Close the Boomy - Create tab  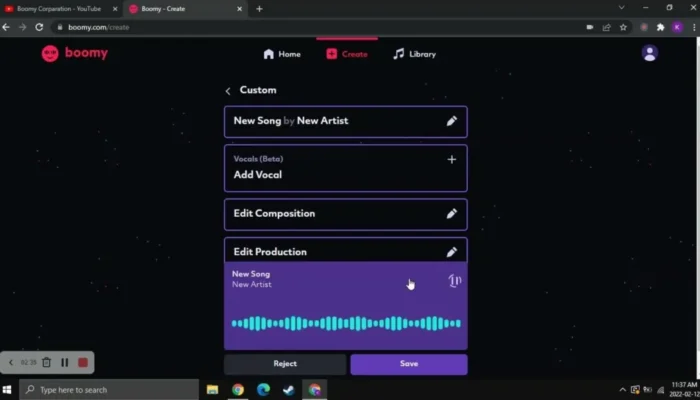tap(240, 8)
